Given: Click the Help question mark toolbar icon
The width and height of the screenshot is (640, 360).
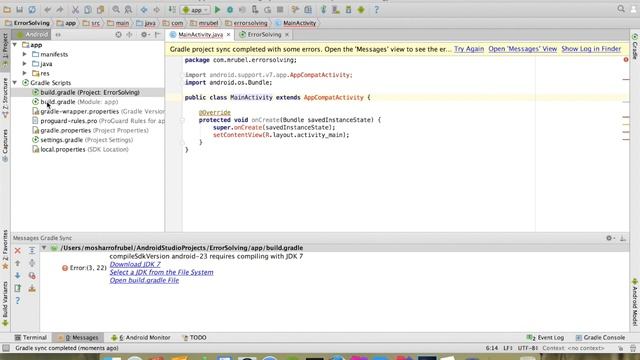Looking at the screenshot, I should pos(376,9).
